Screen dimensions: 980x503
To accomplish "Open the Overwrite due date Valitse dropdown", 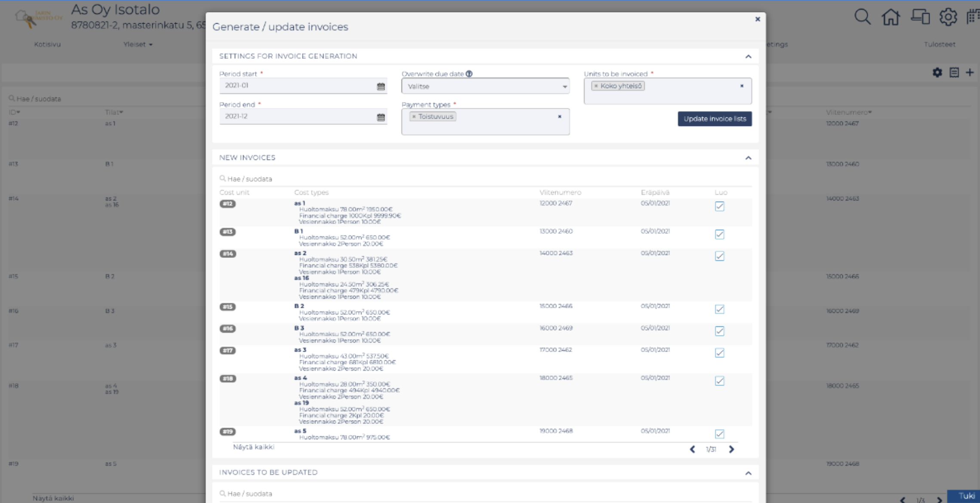I will click(485, 86).
